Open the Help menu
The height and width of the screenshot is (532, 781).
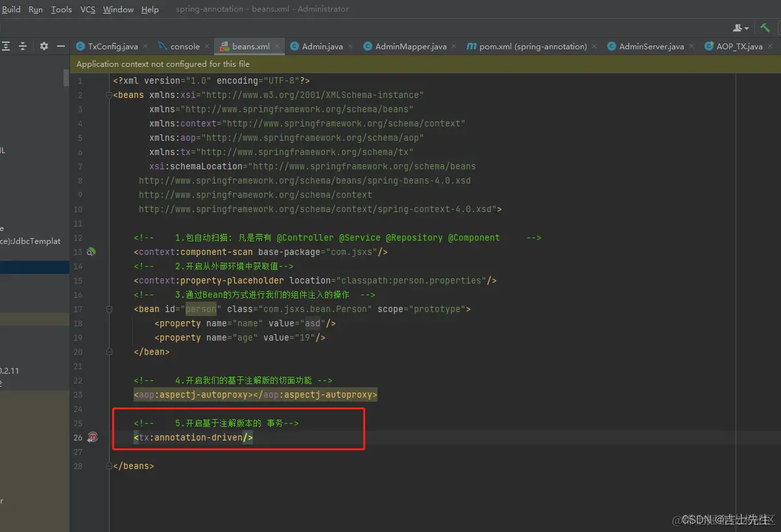click(150, 9)
